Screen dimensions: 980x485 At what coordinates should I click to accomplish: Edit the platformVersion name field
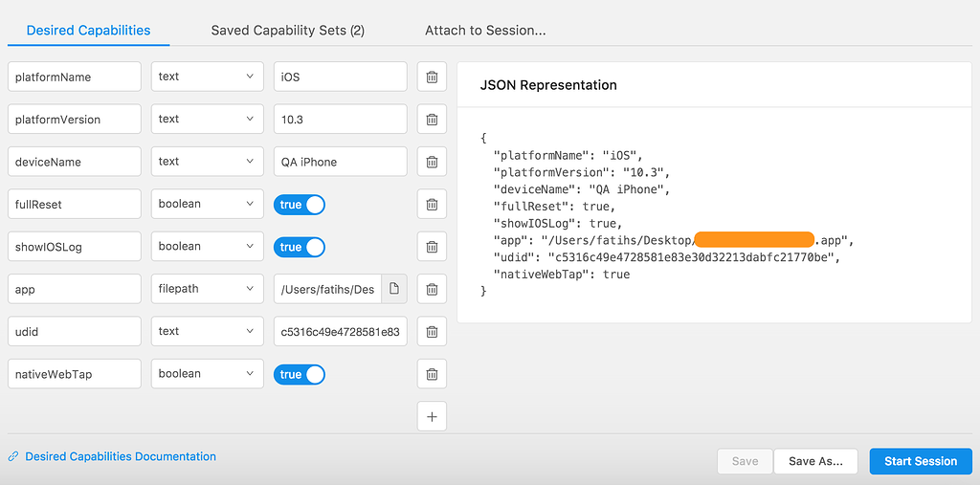click(x=75, y=120)
